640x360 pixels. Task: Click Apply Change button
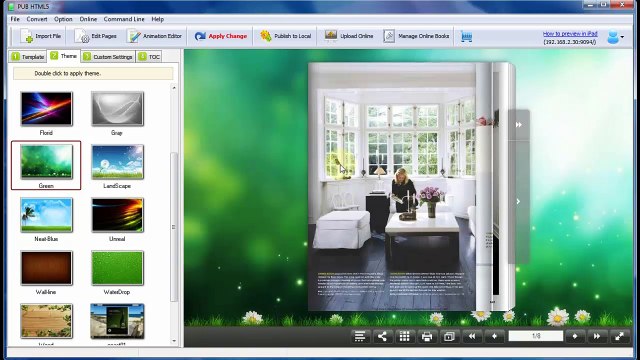pos(220,36)
